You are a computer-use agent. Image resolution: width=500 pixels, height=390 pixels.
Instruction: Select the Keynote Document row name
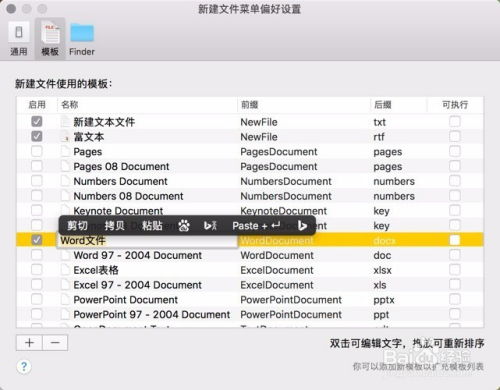tap(118, 211)
